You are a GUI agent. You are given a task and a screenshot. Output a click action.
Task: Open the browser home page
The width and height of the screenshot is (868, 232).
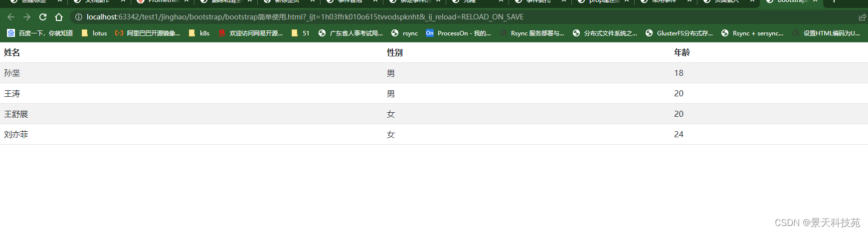(59, 17)
